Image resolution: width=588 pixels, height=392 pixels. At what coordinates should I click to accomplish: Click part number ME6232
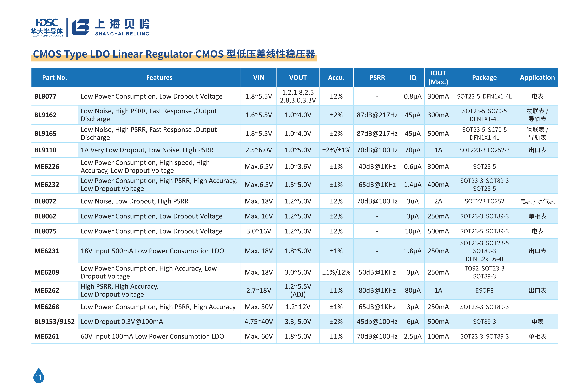pyautogui.click(x=47, y=185)
